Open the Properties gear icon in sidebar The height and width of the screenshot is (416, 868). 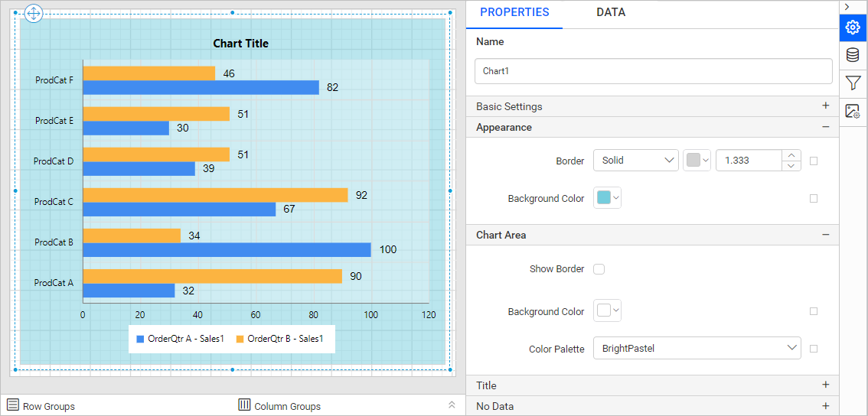853,28
